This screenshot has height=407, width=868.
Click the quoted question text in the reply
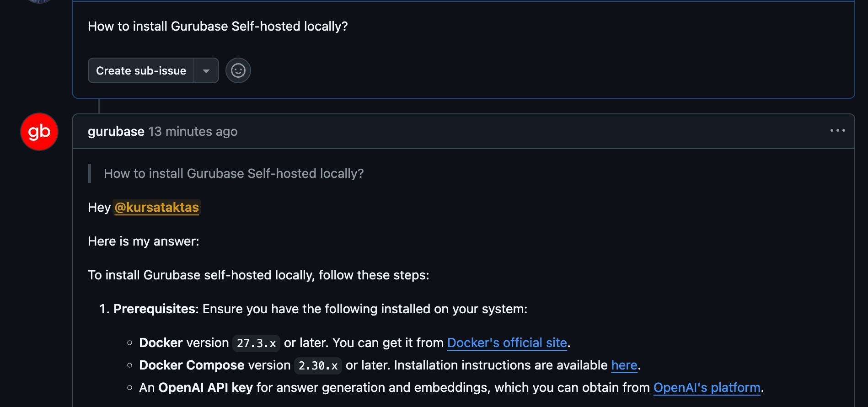point(234,173)
